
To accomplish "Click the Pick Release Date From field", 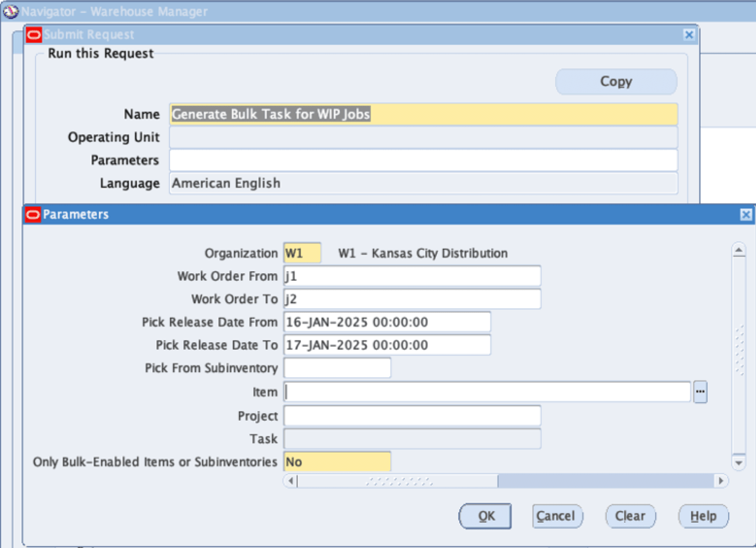I will point(387,322).
